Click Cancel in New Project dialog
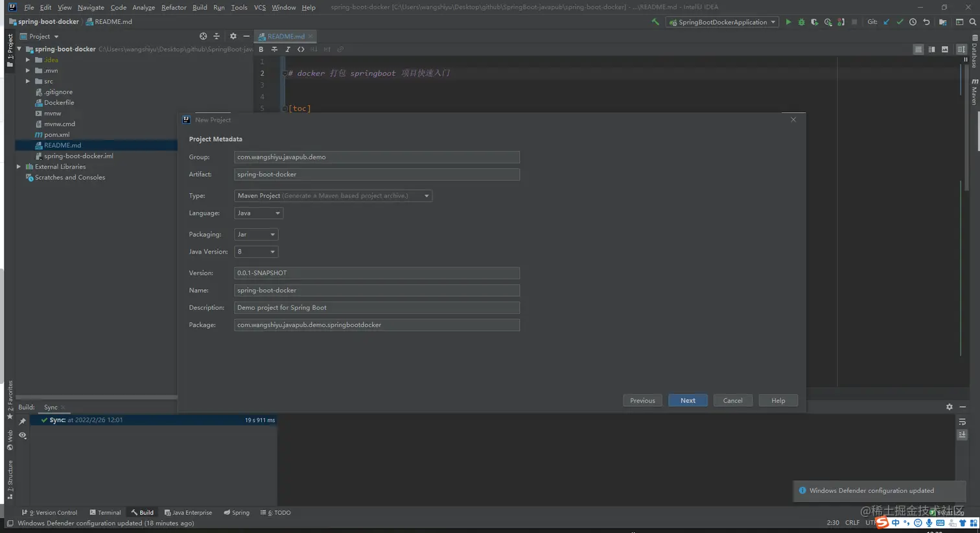This screenshot has height=533, width=980. coord(733,401)
